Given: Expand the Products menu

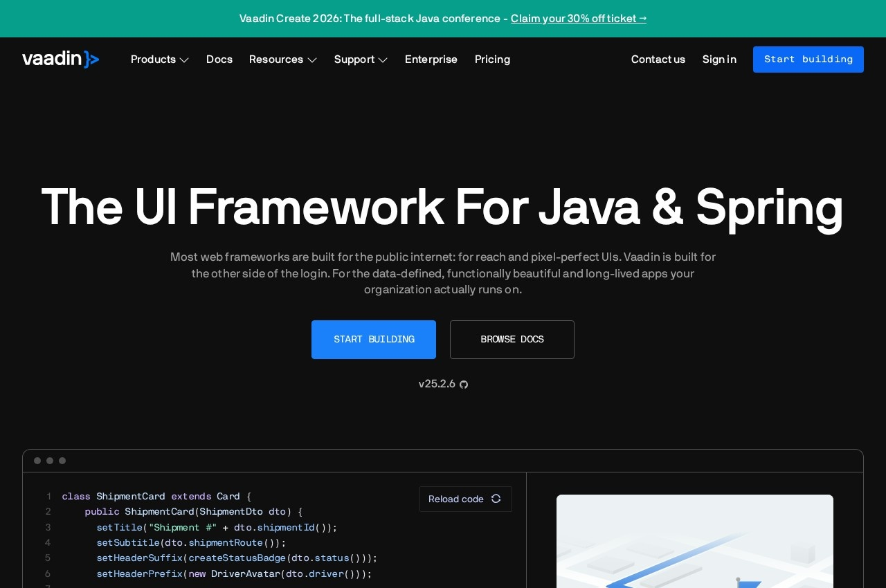Looking at the screenshot, I should coord(160,59).
